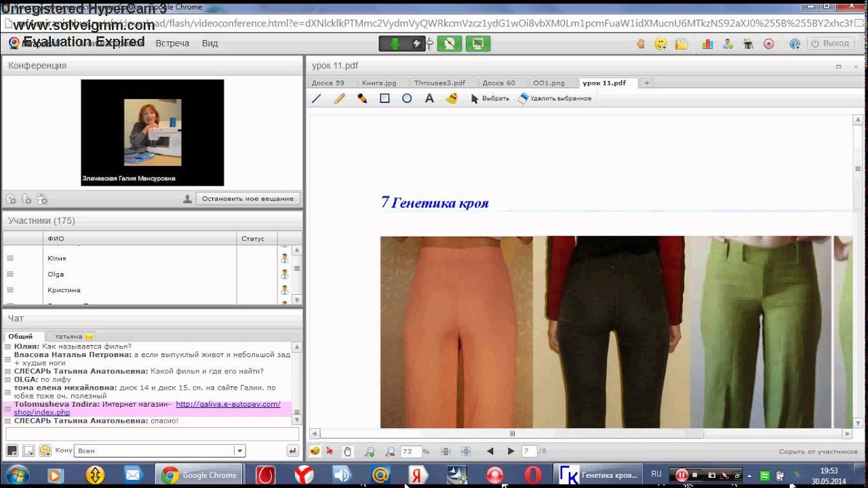Screen dimensions: 868x488
Task: Click 'Выбрать' selection tool button
Action: point(490,98)
